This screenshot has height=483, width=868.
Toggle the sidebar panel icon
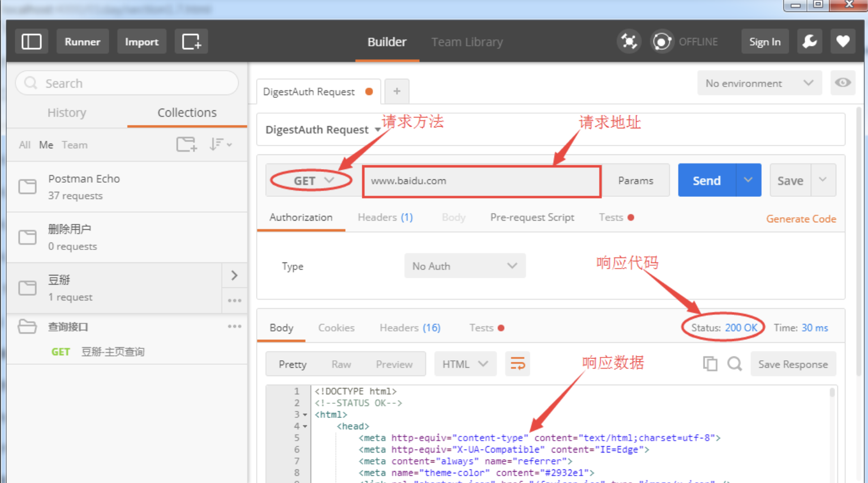(32, 41)
